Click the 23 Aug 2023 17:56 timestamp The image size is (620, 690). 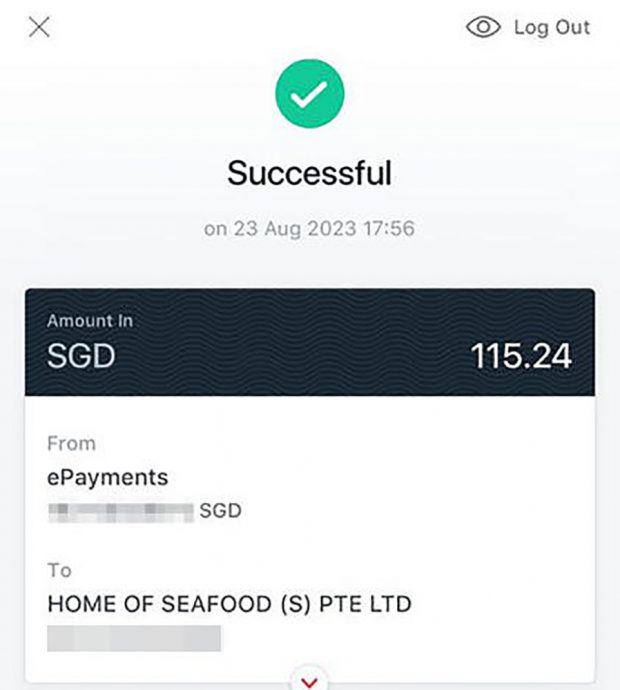coord(310,229)
